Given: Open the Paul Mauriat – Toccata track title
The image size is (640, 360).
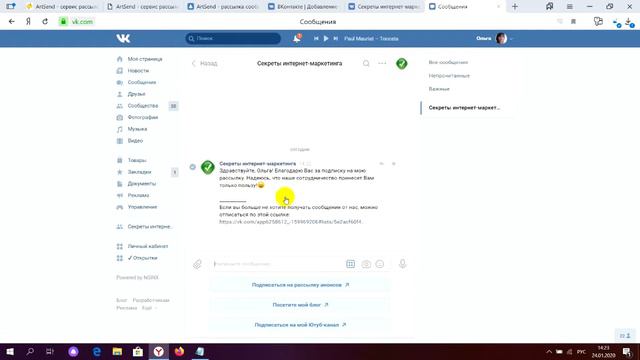Looking at the screenshot, I should click(x=371, y=38).
